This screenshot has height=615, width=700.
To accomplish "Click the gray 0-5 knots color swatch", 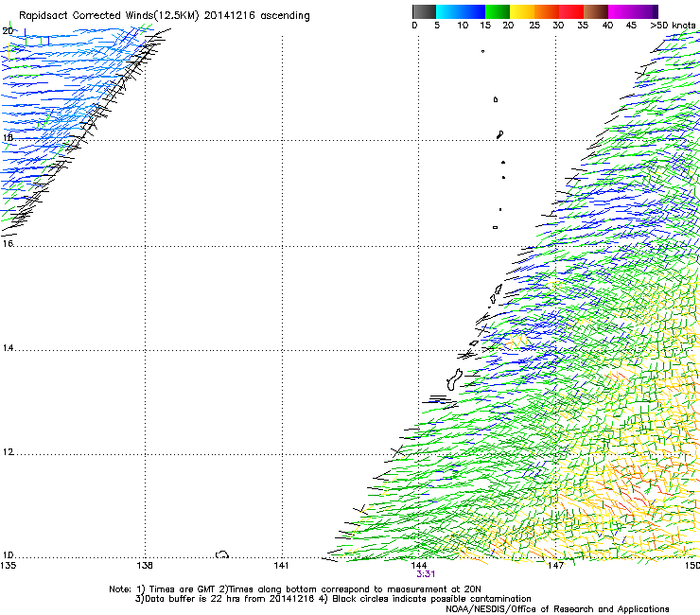I will [x=424, y=11].
